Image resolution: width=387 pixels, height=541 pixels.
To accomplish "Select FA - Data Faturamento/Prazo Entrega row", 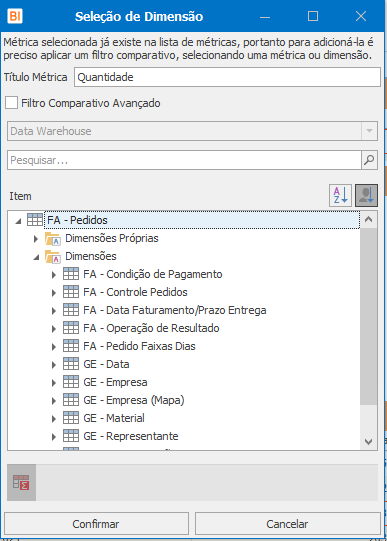I will click(175, 310).
